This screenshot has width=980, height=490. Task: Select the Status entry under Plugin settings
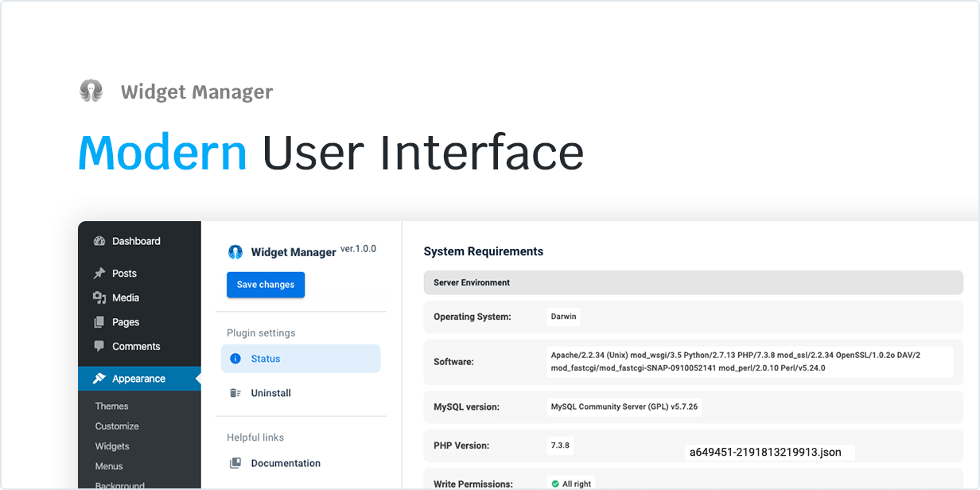click(x=265, y=359)
